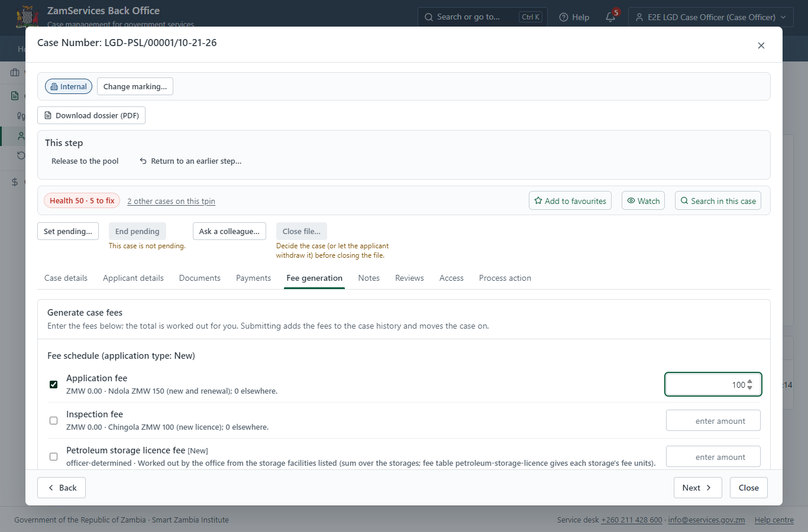The width and height of the screenshot is (808, 532).
Task: Release the case to the pool
Action: [x=85, y=161]
